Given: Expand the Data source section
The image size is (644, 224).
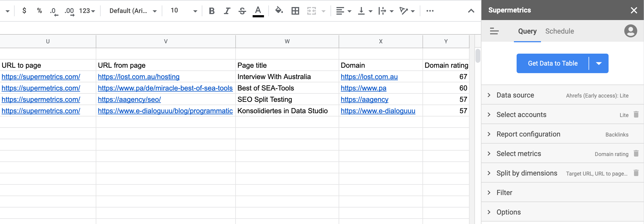Looking at the screenshot, I should pos(563,95).
